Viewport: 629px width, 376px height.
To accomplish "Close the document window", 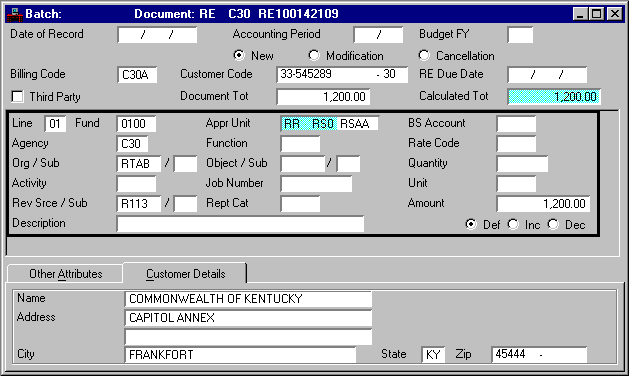I will (x=615, y=14).
